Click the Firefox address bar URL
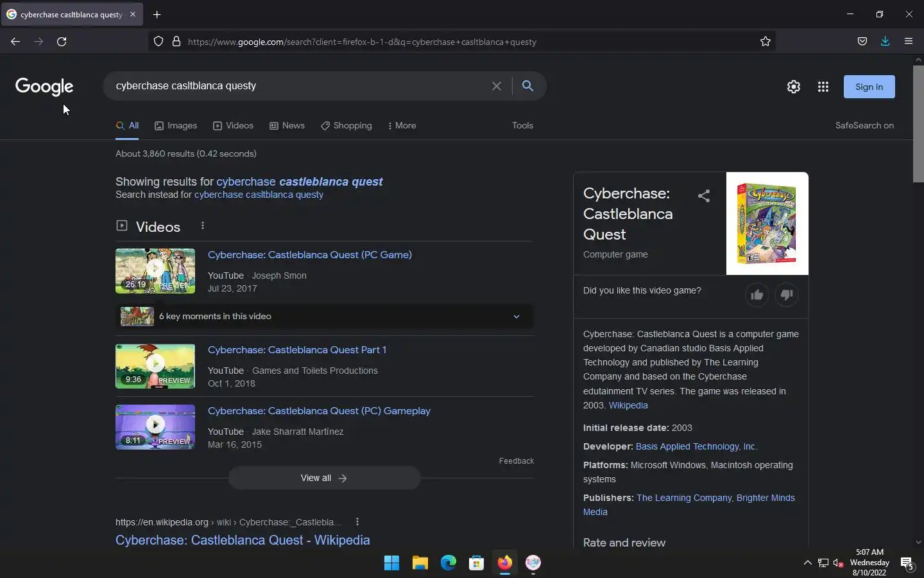924x578 pixels. [362, 42]
